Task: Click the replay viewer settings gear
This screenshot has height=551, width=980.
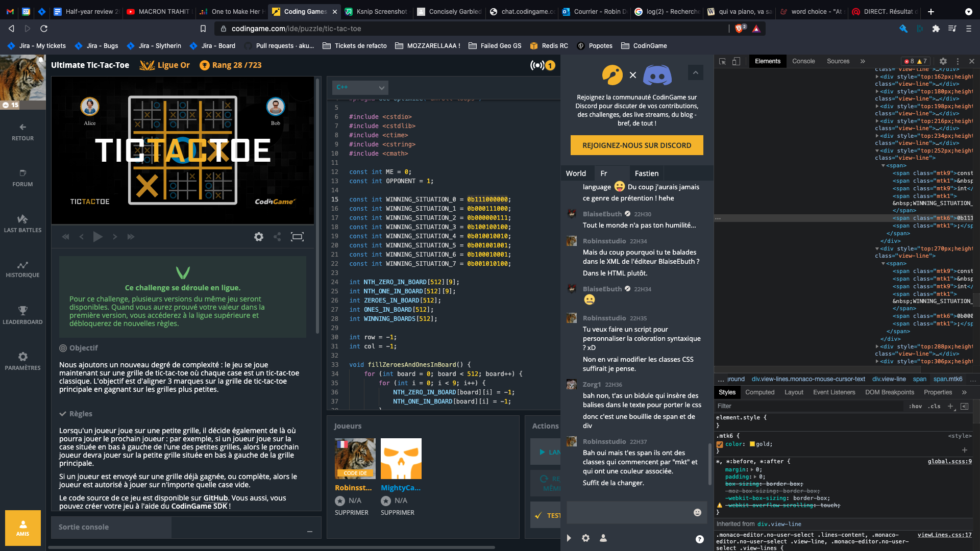Action: point(259,237)
